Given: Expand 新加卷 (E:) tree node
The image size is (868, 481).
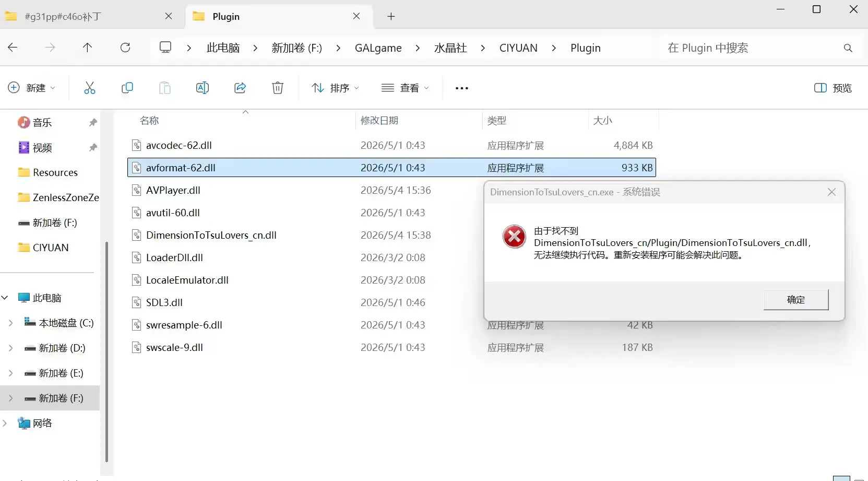Looking at the screenshot, I should 10,373.
